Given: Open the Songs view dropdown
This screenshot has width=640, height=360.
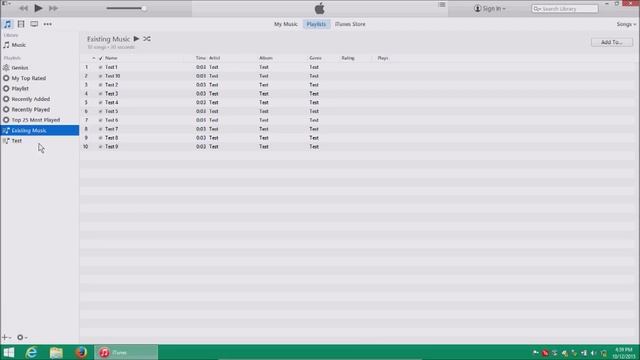Looking at the screenshot, I should coord(626,24).
